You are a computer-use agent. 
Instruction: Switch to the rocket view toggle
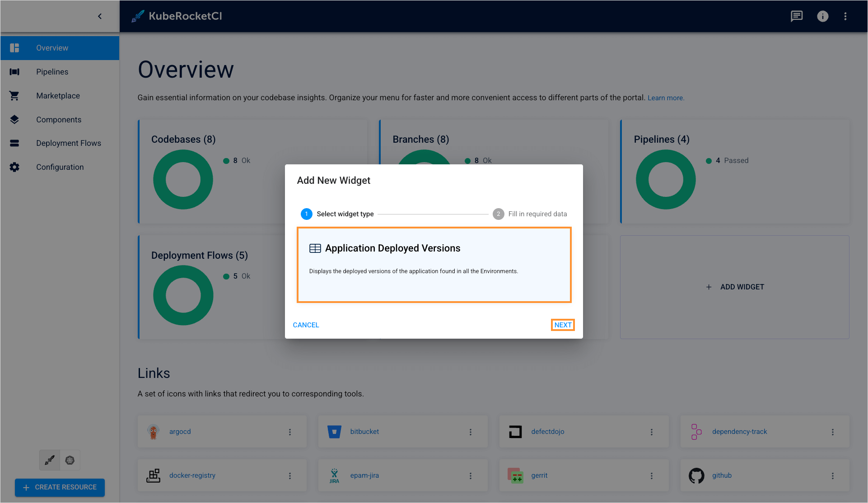[x=50, y=460]
